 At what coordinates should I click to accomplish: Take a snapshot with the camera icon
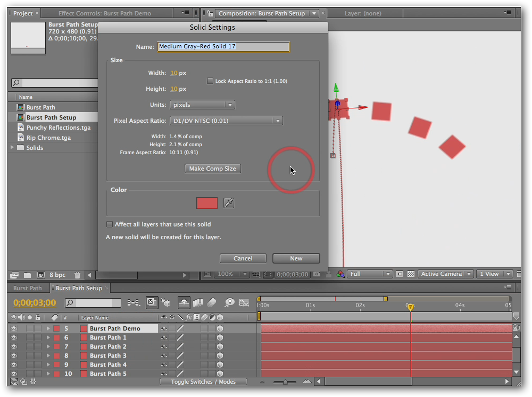point(317,274)
